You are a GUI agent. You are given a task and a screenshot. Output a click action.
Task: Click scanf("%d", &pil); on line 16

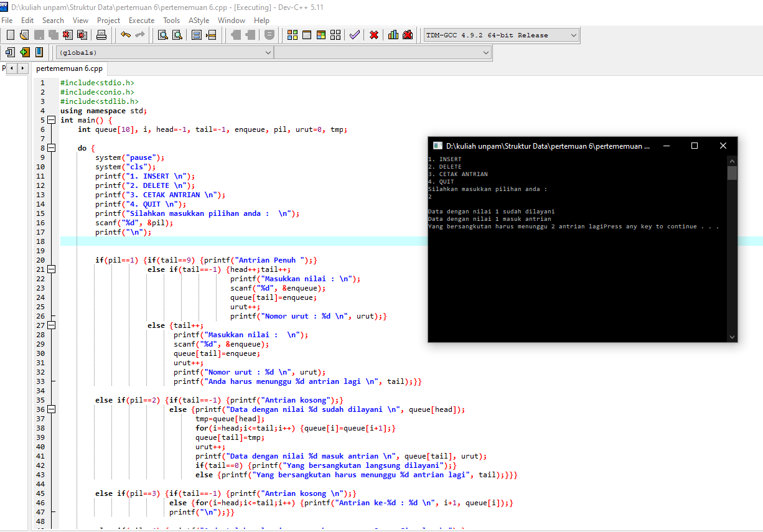134,223
